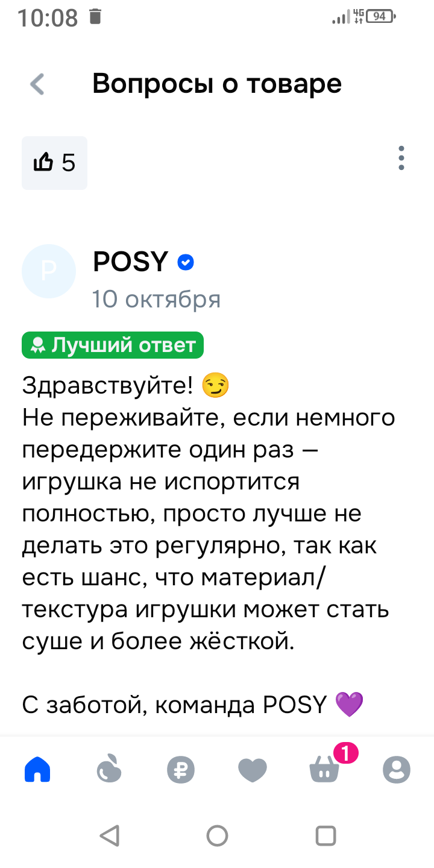The image size is (434, 868).
Task: Open the user profile tab
Action: click(x=397, y=770)
